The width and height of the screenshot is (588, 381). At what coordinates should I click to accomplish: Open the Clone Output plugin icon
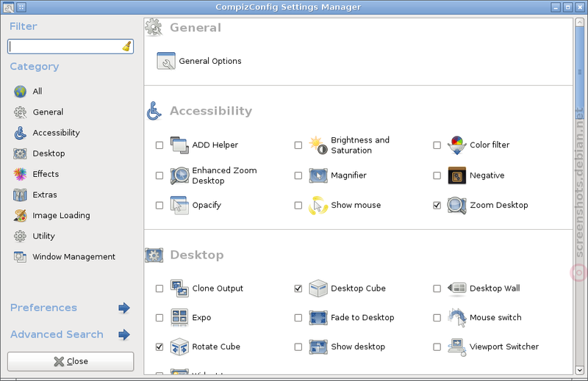point(179,289)
